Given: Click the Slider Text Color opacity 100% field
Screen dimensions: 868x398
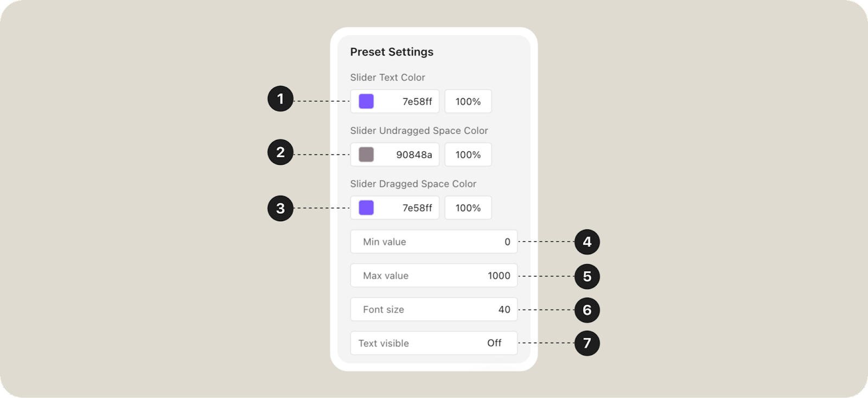Looking at the screenshot, I should [468, 101].
